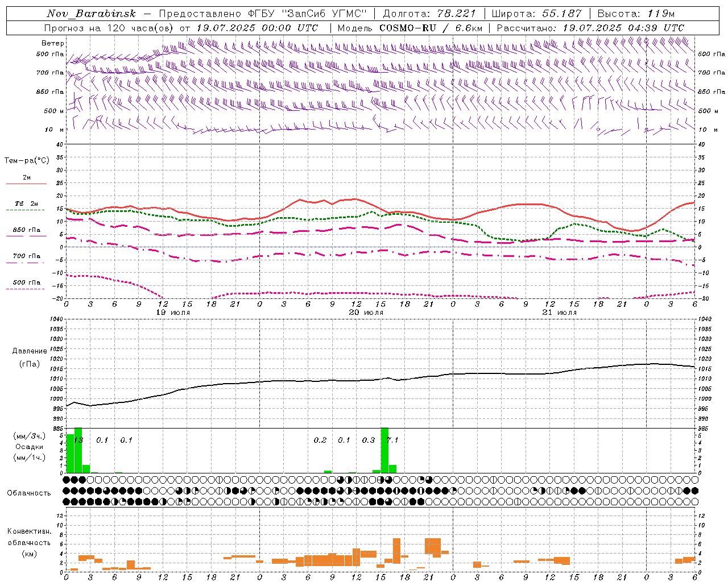The width and height of the screenshot is (728, 582).
Task: Click the 'Ветер' wind panel label
Action: [x=53, y=43]
